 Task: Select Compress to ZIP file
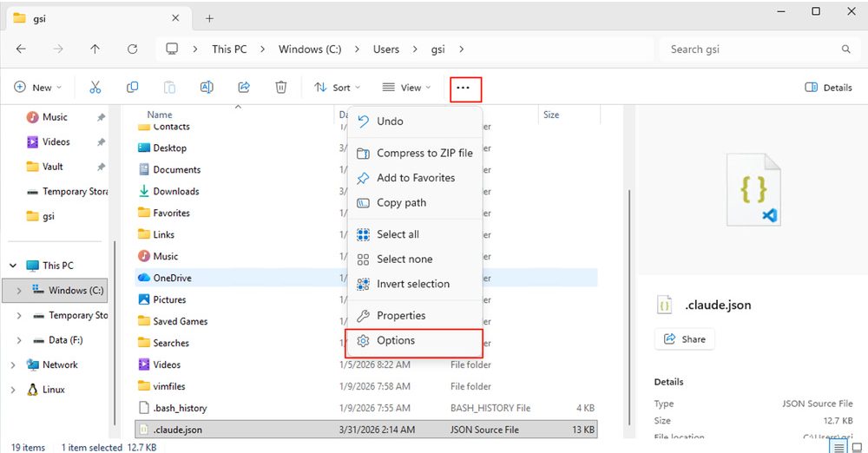(424, 153)
